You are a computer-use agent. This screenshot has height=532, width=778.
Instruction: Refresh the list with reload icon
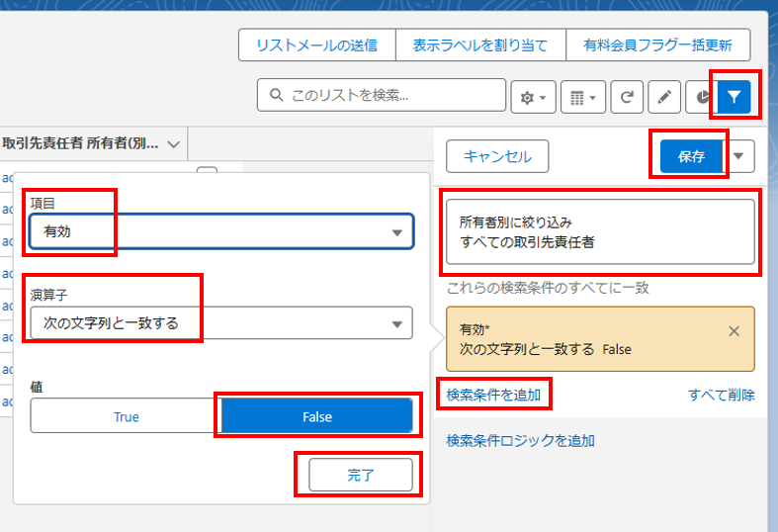[627, 97]
